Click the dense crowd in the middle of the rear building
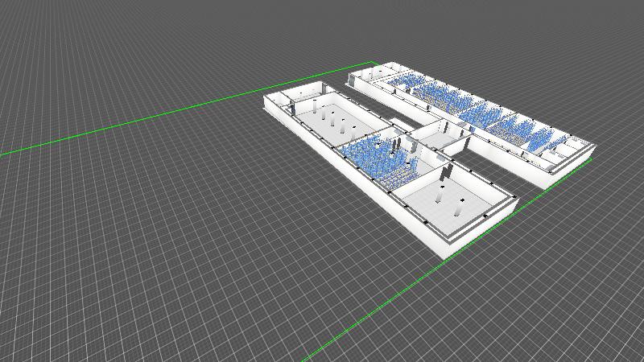The height and width of the screenshot is (362, 644). (467, 109)
